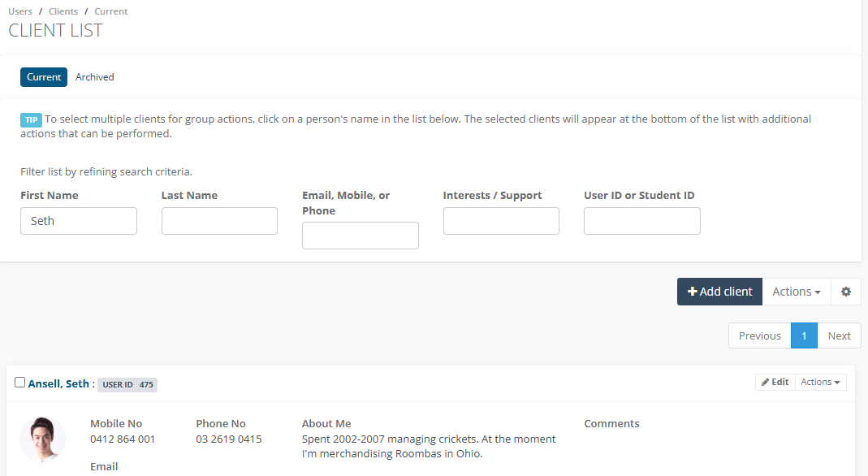Click the Add client button

pos(719,292)
